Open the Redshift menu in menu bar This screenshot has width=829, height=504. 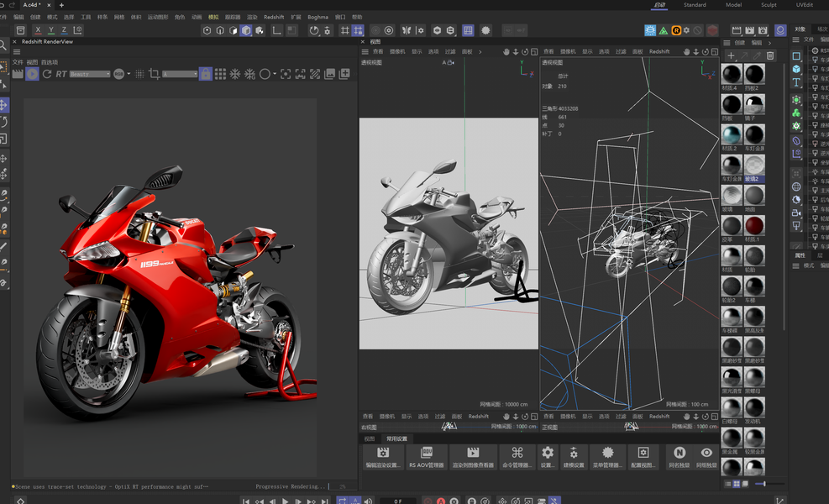click(x=274, y=17)
